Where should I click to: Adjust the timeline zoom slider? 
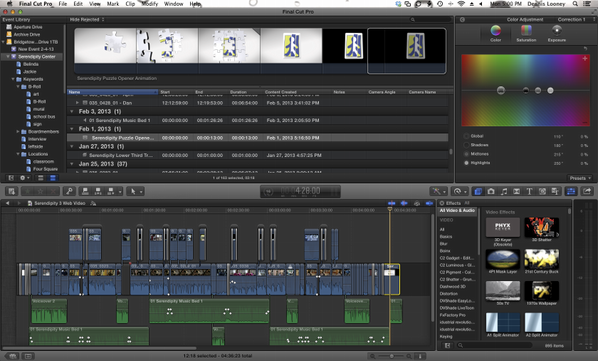(x=391, y=356)
